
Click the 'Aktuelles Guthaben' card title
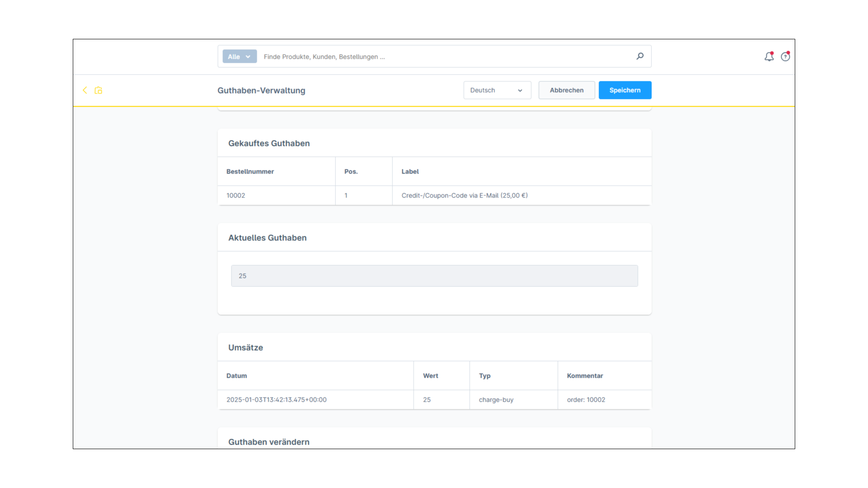pyautogui.click(x=267, y=238)
